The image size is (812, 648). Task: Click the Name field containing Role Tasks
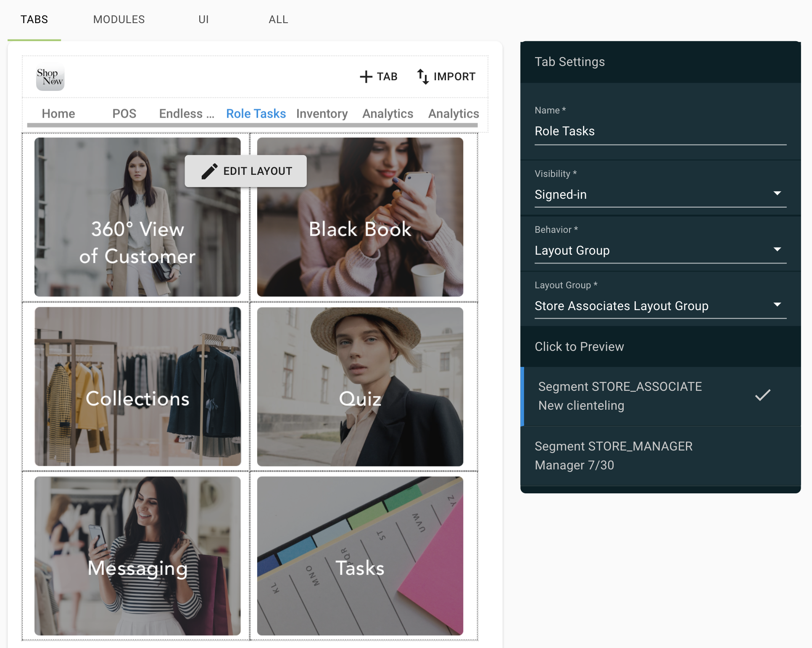(660, 132)
